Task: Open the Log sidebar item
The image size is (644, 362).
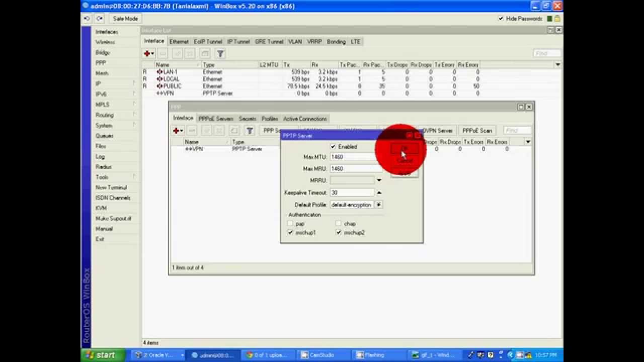Action: pos(100,156)
